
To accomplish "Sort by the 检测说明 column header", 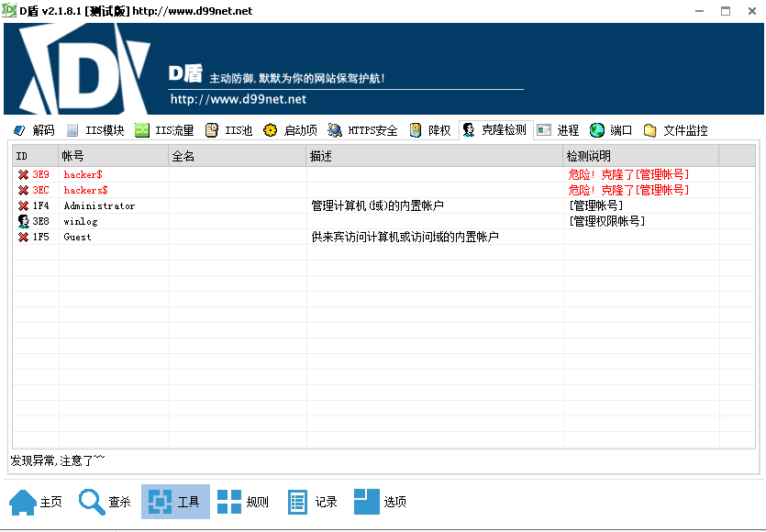I will (x=641, y=156).
